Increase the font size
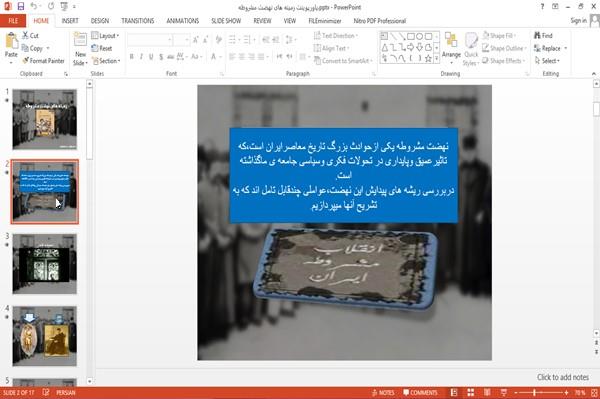 tap(196, 39)
